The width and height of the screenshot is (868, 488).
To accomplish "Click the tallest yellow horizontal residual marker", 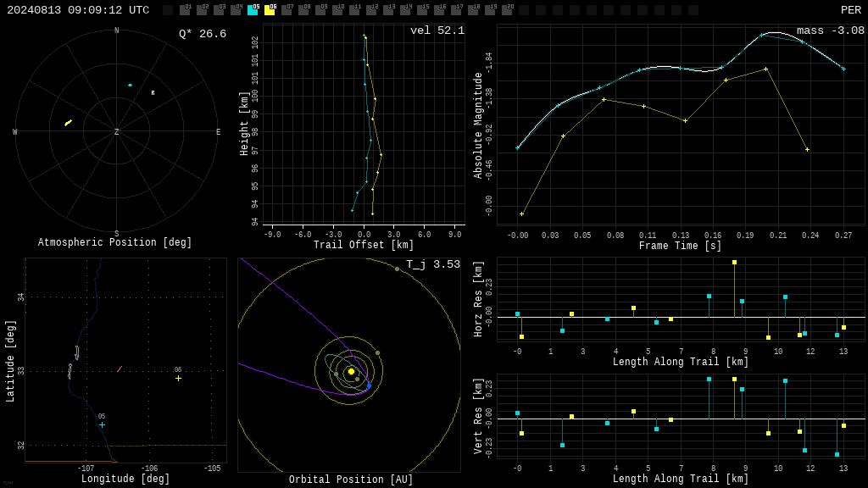I will [734, 263].
